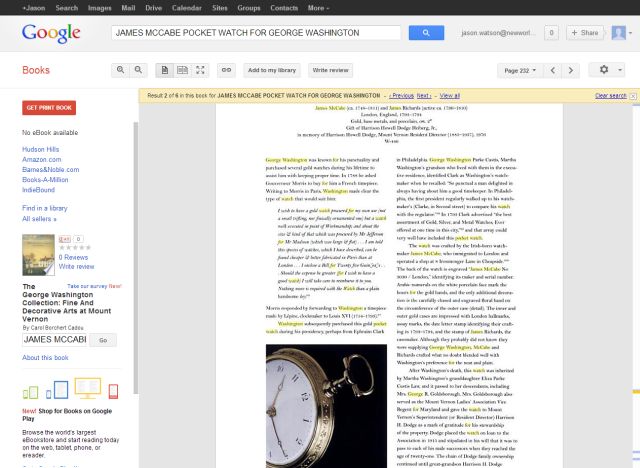Click the link chain icon
The image size is (640, 468).
[x=226, y=70]
